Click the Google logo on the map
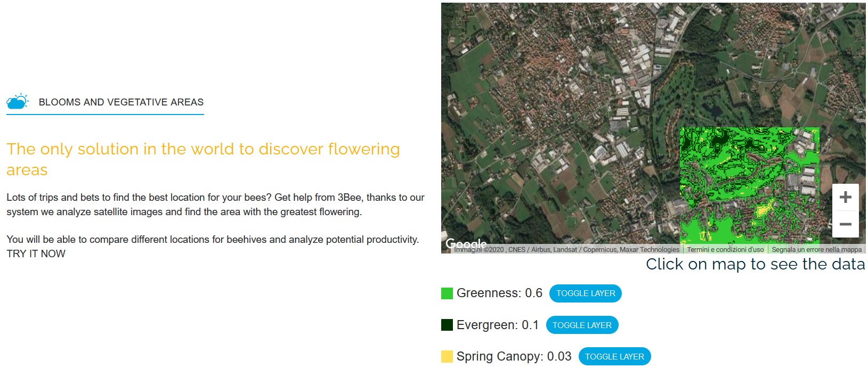868x376 pixels. click(466, 243)
